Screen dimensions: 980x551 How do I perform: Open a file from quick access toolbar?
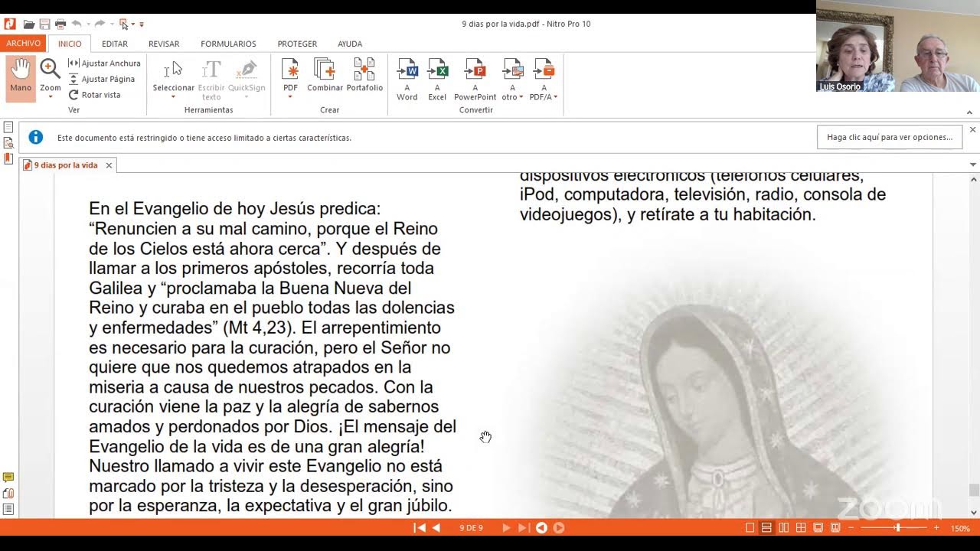[29, 24]
